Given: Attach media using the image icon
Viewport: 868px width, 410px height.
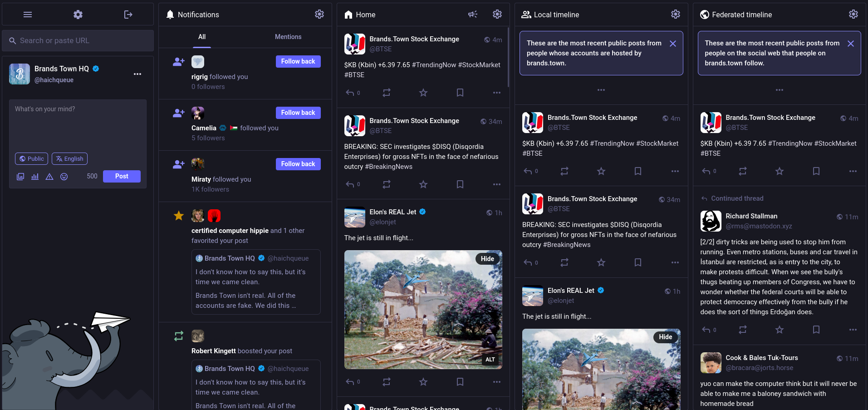Looking at the screenshot, I should 20,177.
